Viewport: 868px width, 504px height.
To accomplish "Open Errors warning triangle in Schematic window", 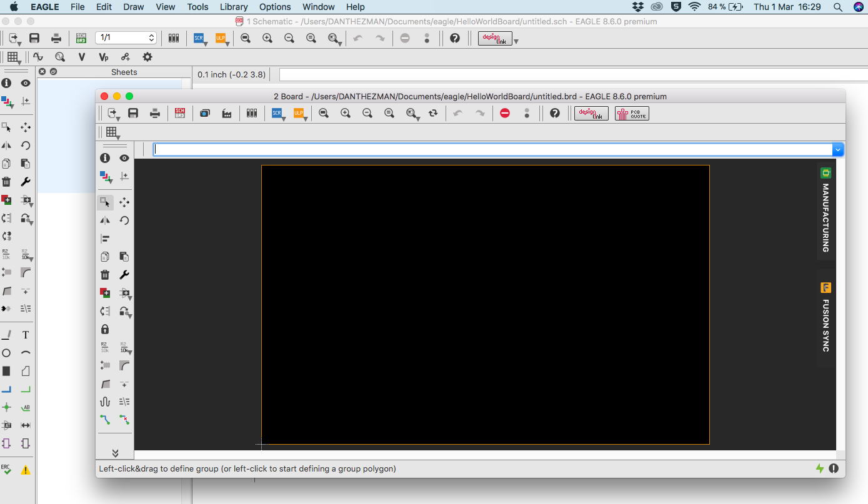I will (x=26, y=470).
